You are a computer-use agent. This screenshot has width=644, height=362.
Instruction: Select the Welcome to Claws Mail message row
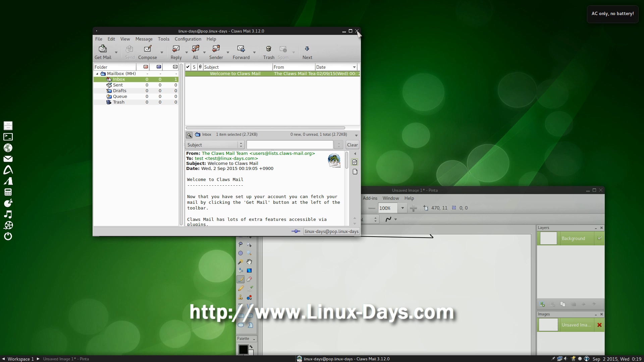click(x=272, y=74)
